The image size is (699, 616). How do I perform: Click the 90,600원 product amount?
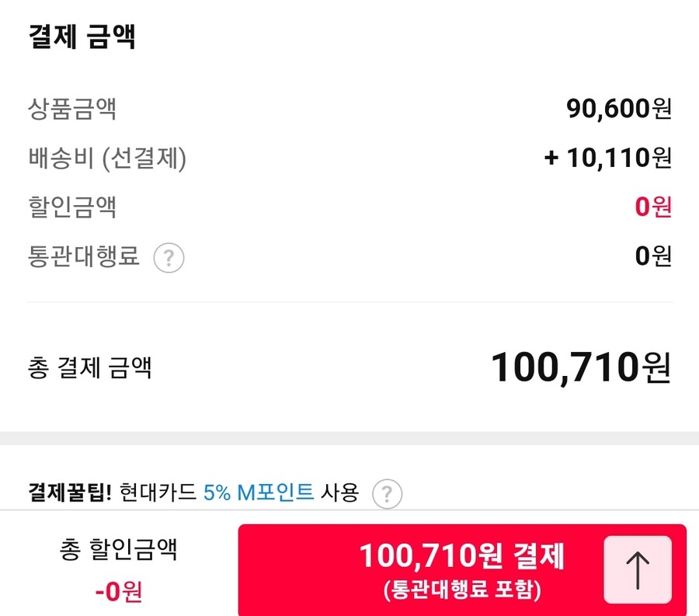coord(619,109)
